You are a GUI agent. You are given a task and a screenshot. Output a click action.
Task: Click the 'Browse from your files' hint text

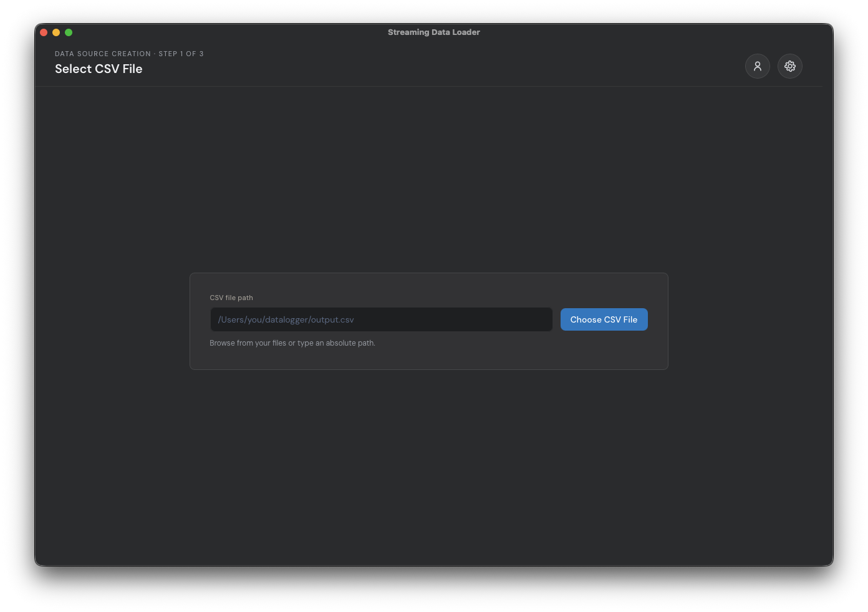pyautogui.click(x=292, y=343)
